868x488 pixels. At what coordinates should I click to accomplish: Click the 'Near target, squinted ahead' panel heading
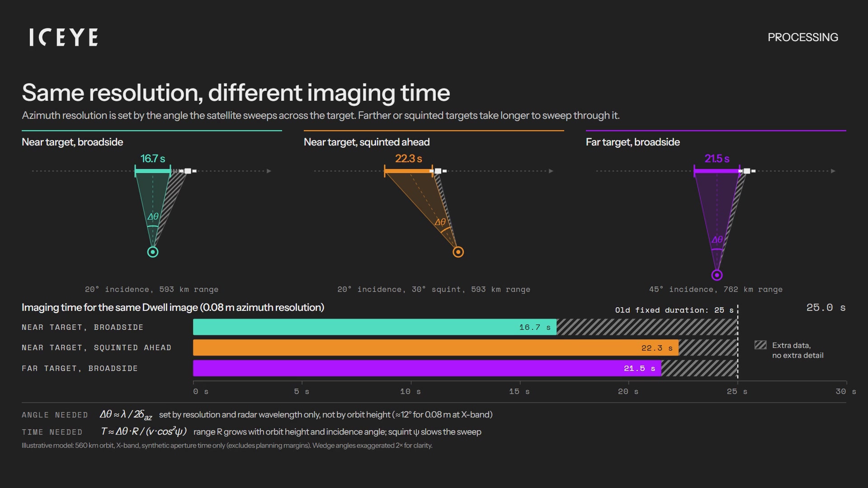(367, 142)
